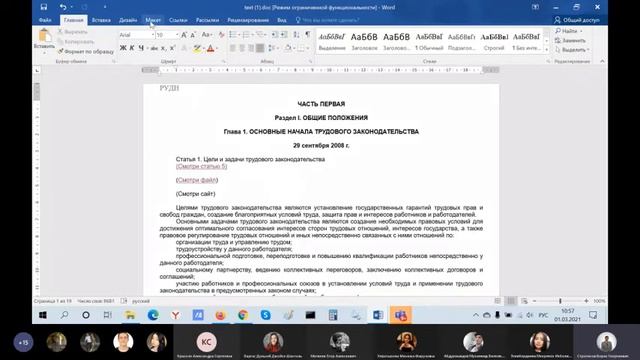Viewport: 640px width, 360px height.
Task: Toggle Italic (К) formatting
Action: point(132,48)
